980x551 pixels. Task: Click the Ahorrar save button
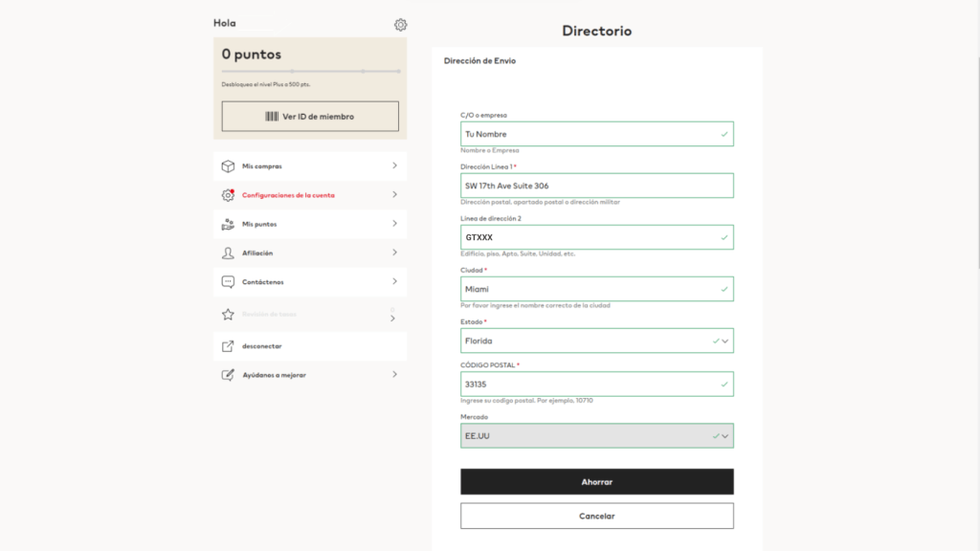(597, 482)
